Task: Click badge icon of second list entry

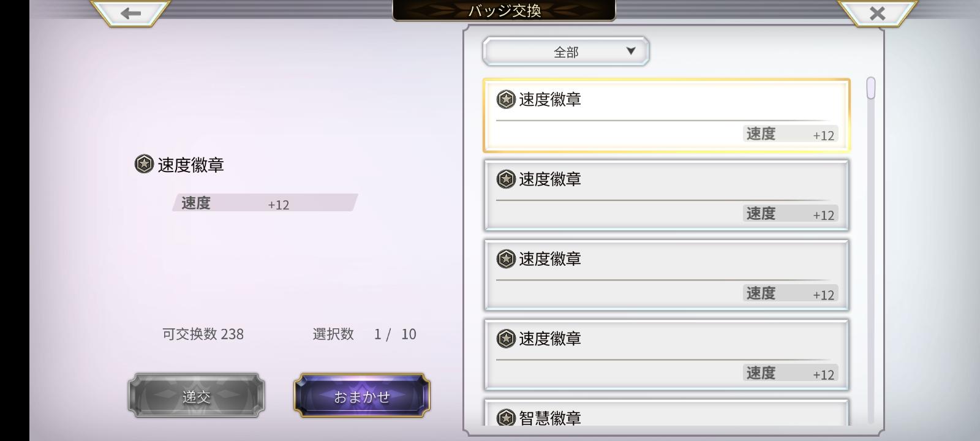Action: (x=506, y=179)
